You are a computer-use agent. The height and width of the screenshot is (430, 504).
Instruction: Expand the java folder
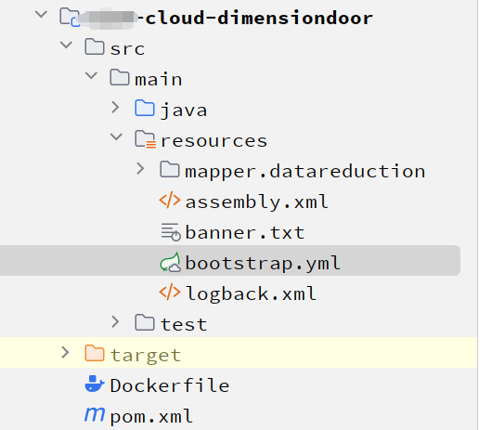click(115, 108)
